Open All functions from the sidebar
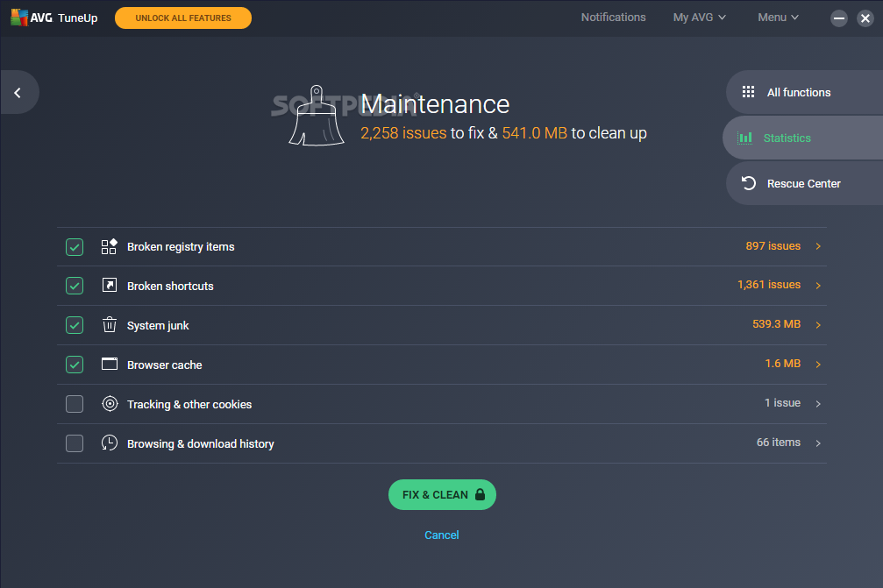883x588 pixels. pyautogui.click(x=800, y=92)
